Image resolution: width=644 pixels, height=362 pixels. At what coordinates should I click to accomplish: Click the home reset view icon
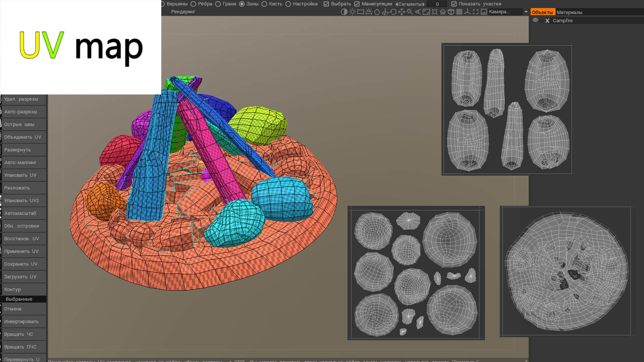click(443, 12)
